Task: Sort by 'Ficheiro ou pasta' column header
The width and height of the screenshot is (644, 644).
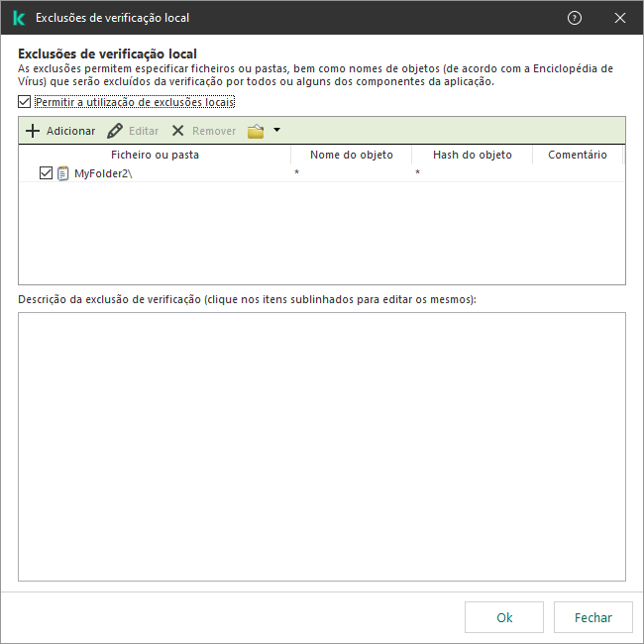Action: (155, 155)
